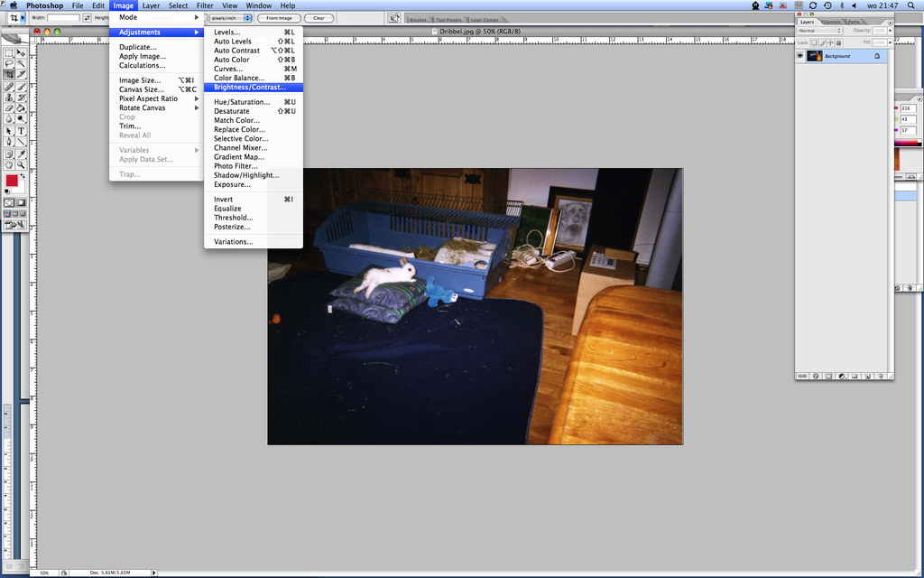Switch to the Channels tab
The height and width of the screenshot is (578, 924).
(831, 22)
